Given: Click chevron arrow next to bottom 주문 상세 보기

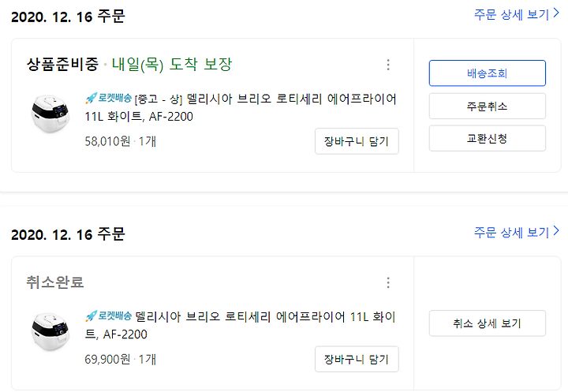Looking at the screenshot, I should (556, 231).
